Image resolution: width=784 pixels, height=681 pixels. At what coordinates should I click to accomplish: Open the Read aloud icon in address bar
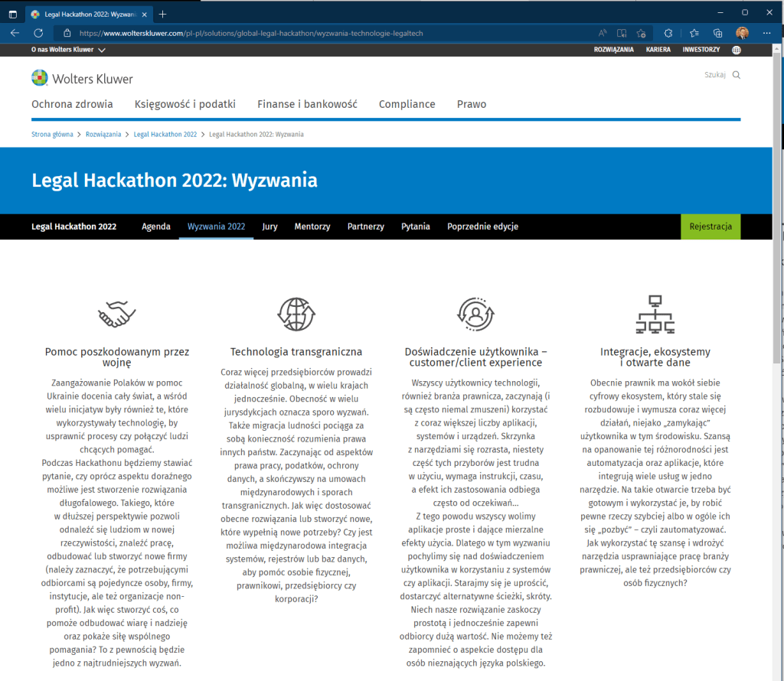pyautogui.click(x=603, y=33)
